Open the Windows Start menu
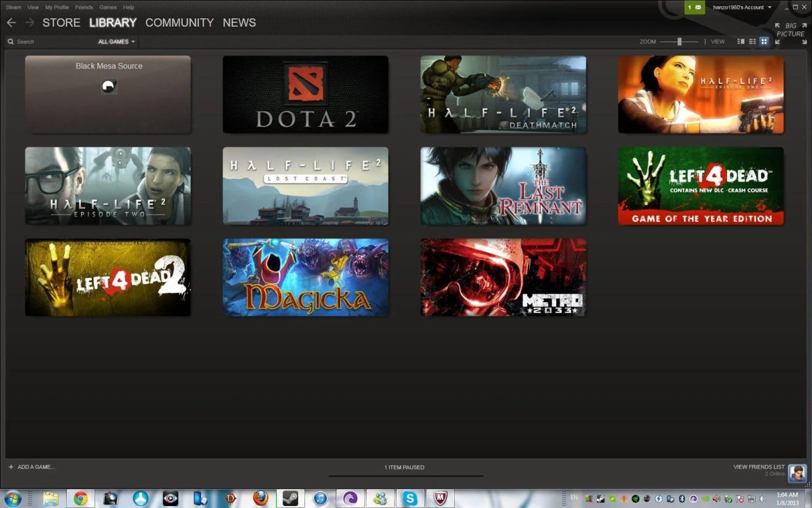812x508 pixels. click(x=12, y=498)
